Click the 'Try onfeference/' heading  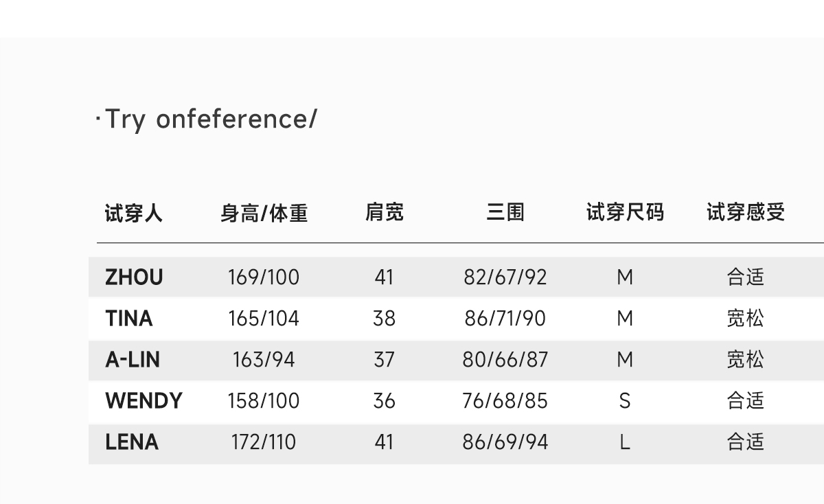click(209, 119)
